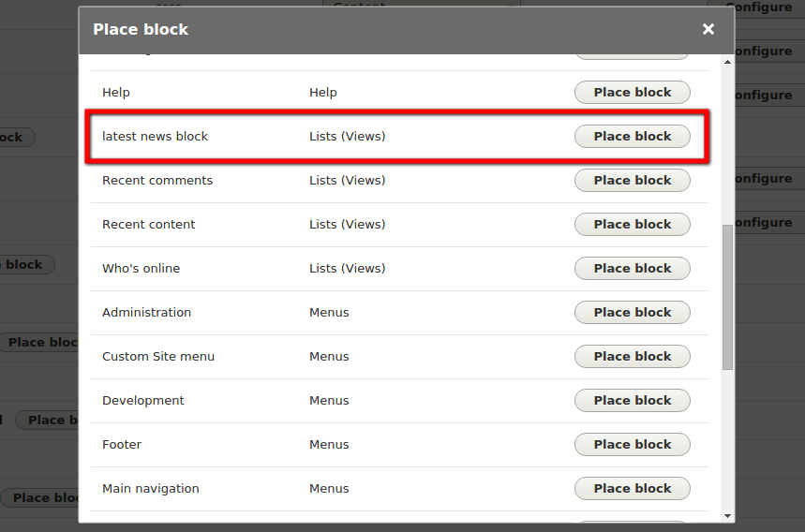The width and height of the screenshot is (805, 532).
Task: Place the Administration menu block
Action: click(x=632, y=313)
